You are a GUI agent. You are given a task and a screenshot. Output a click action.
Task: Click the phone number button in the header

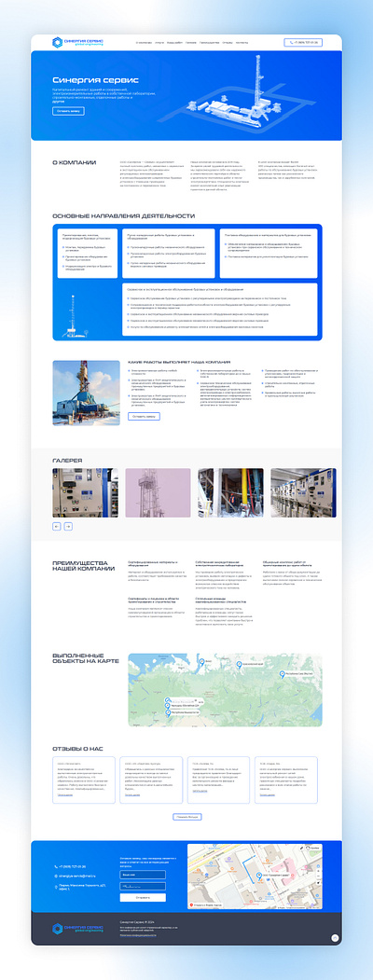pos(303,43)
